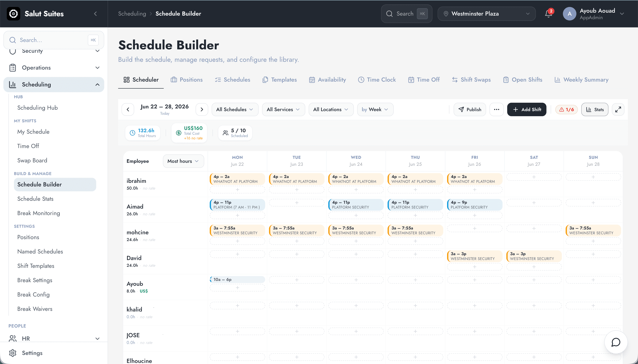
Task: Open the Ayoub Aouad account menu chevron
Action: tap(622, 14)
